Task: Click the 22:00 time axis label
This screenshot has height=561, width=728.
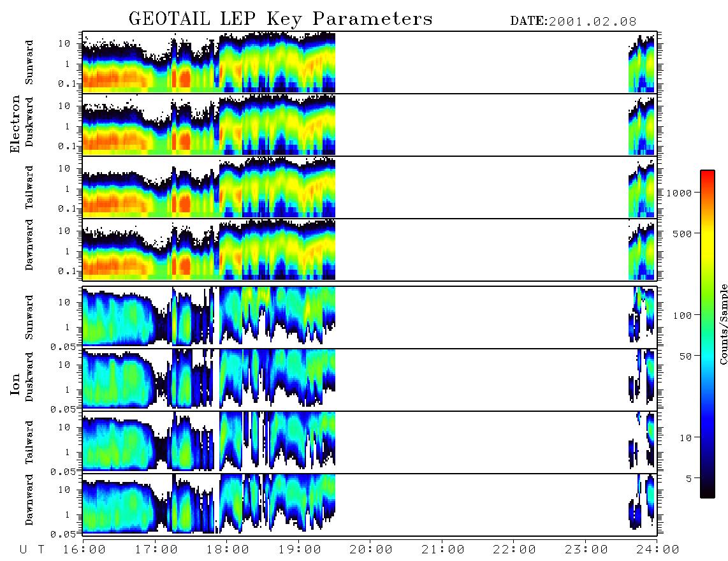Action: [514, 550]
